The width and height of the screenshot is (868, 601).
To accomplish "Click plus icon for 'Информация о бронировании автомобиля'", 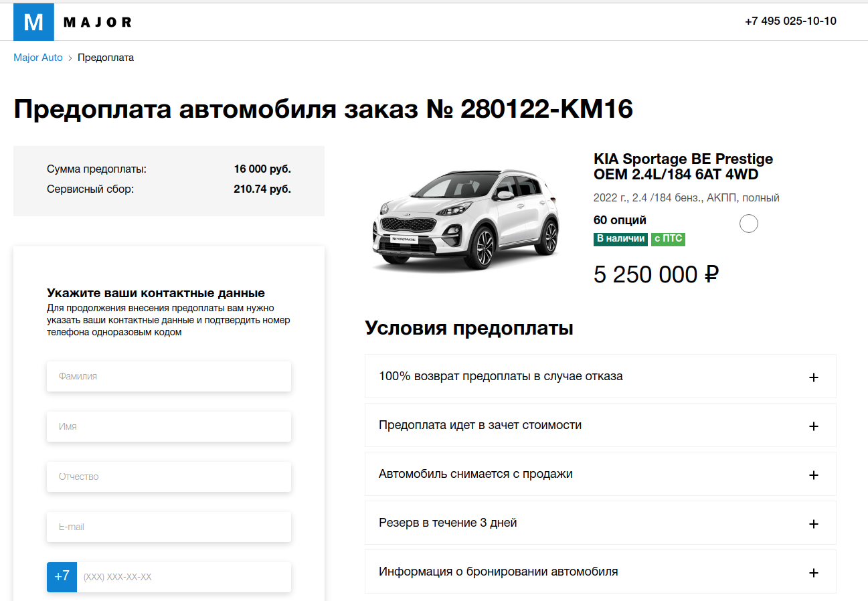I will (x=814, y=573).
